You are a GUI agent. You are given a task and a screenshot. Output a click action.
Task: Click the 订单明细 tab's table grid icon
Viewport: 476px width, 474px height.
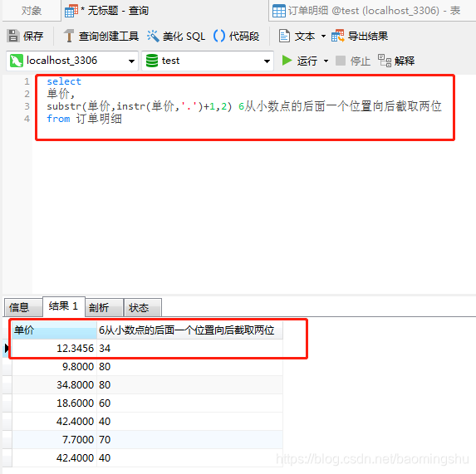[x=278, y=11]
